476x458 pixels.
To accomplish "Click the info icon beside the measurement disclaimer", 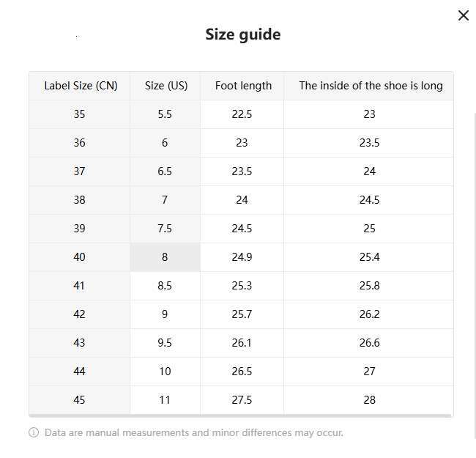I will (34, 432).
